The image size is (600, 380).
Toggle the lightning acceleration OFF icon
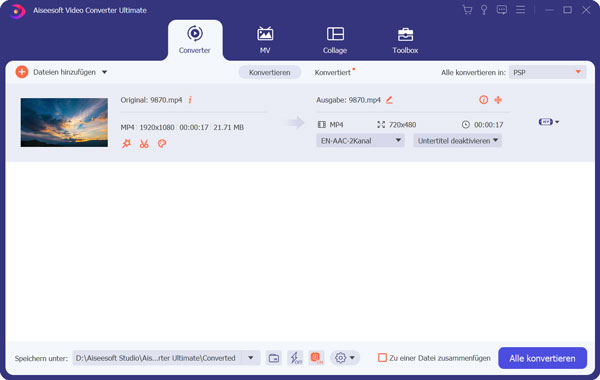pos(295,358)
